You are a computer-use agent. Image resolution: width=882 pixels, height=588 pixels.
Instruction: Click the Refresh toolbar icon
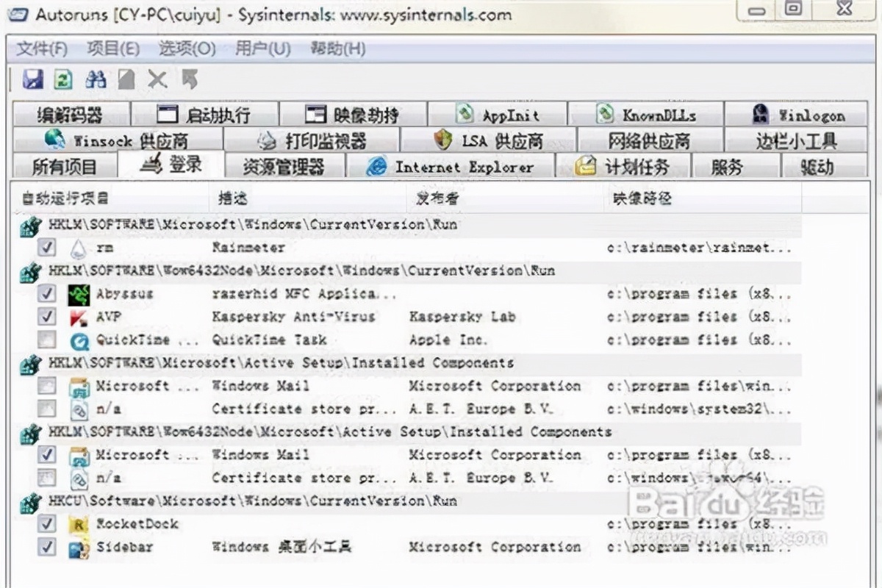coord(62,79)
